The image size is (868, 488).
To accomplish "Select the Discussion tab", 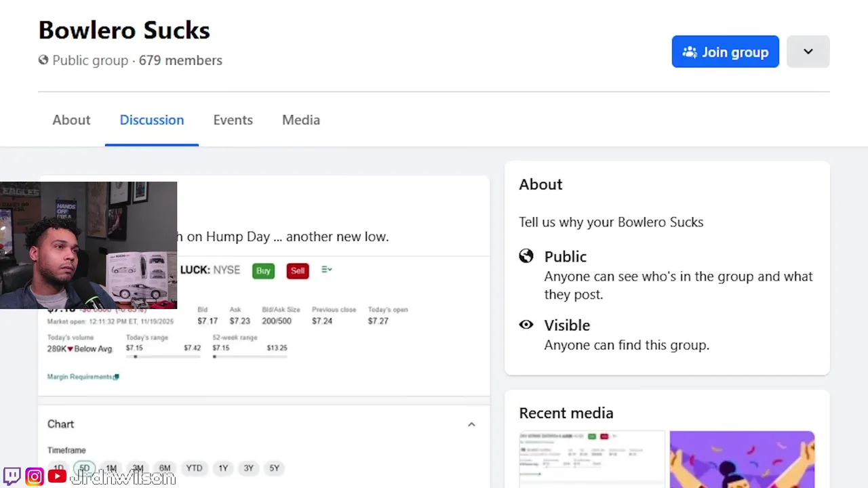I will (152, 120).
